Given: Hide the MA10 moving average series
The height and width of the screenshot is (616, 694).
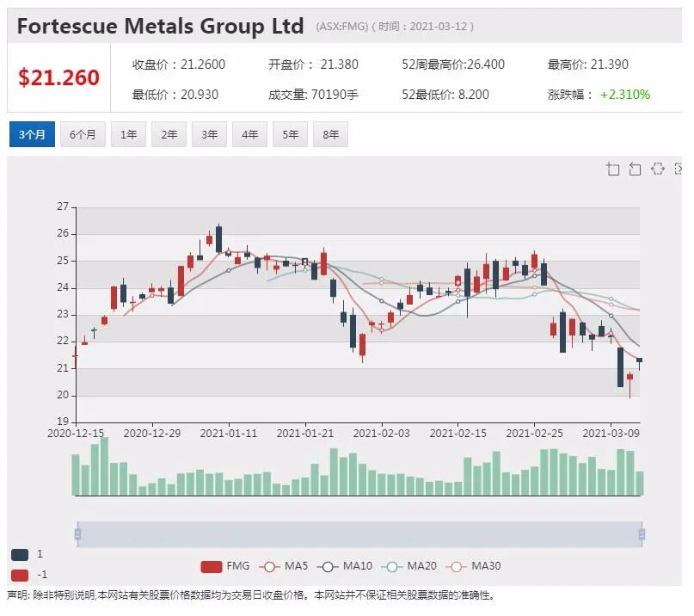Looking at the screenshot, I should coord(345,566).
